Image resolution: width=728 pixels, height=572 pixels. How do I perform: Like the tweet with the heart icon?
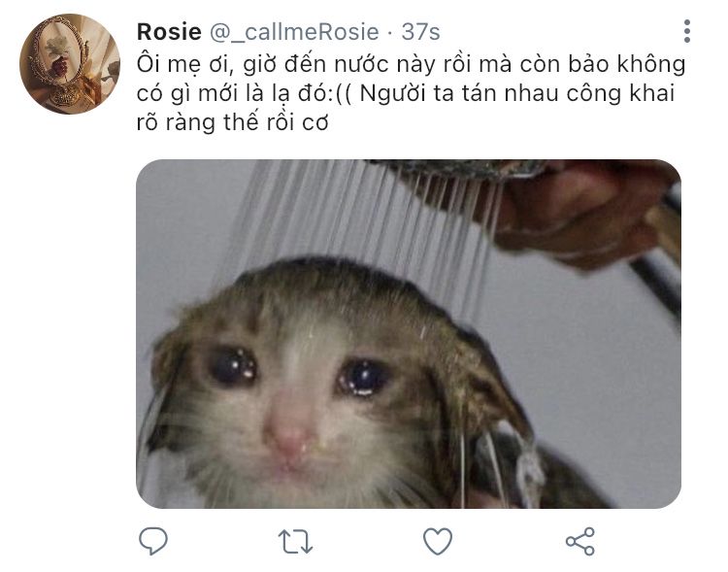coord(438,541)
